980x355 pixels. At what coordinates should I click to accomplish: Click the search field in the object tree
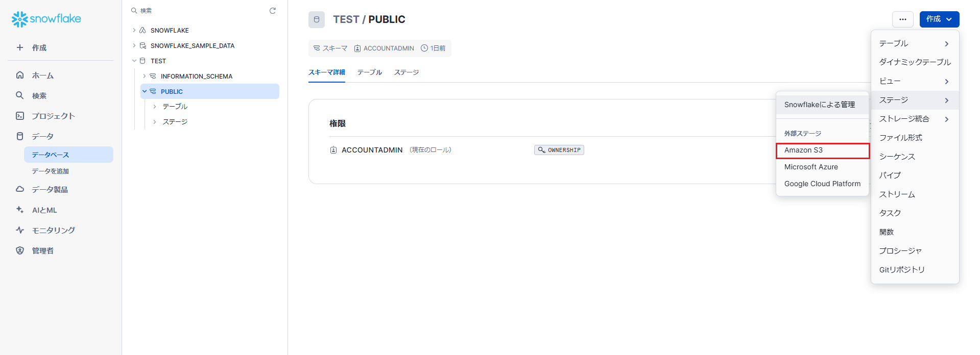[x=199, y=11]
